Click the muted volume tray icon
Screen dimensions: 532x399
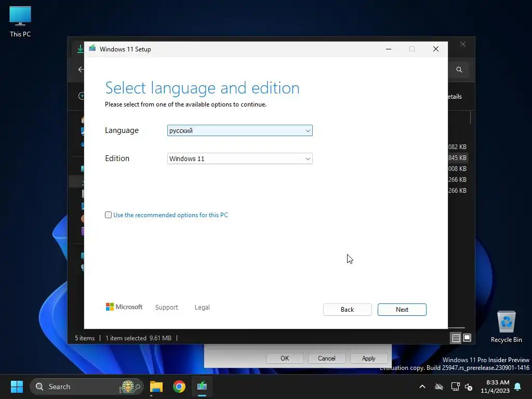coord(469,387)
